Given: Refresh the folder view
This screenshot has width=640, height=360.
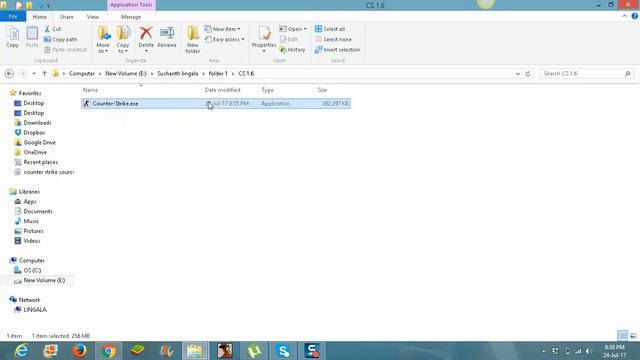Looking at the screenshot, I should pos(528,74).
